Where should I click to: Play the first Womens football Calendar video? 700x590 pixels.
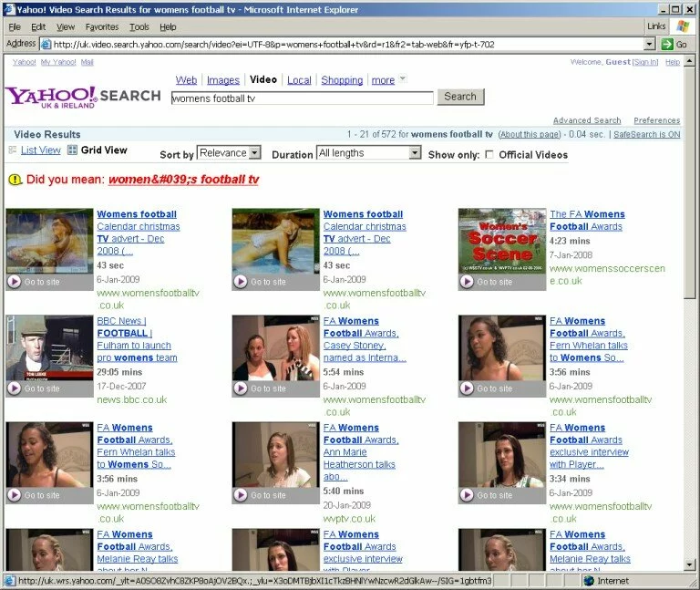coord(15,282)
